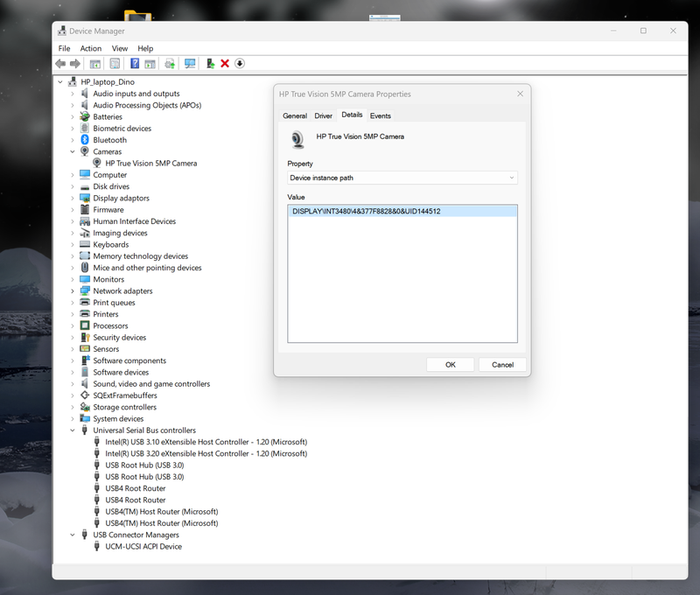
Task: Click the black down-arrow circle toolbar icon
Action: [240, 64]
